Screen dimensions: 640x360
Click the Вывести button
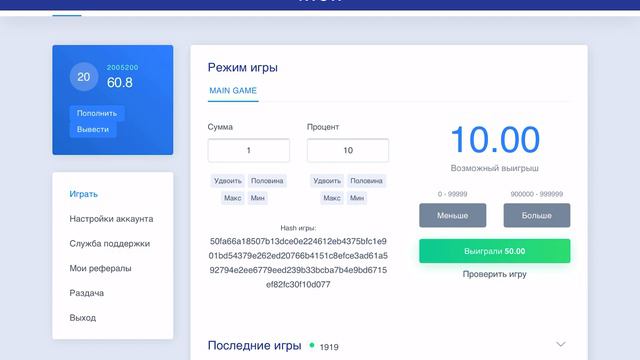tap(93, 129)
